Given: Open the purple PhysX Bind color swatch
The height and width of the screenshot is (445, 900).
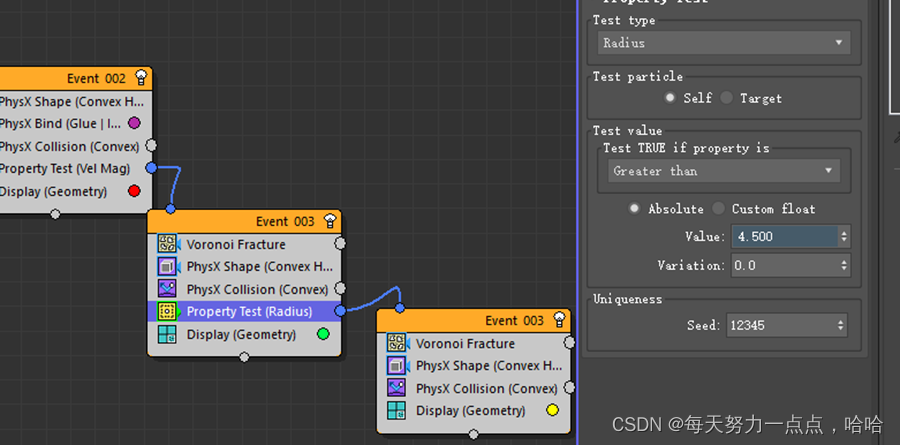Looking at the screenshot, I should pos(134,123).
